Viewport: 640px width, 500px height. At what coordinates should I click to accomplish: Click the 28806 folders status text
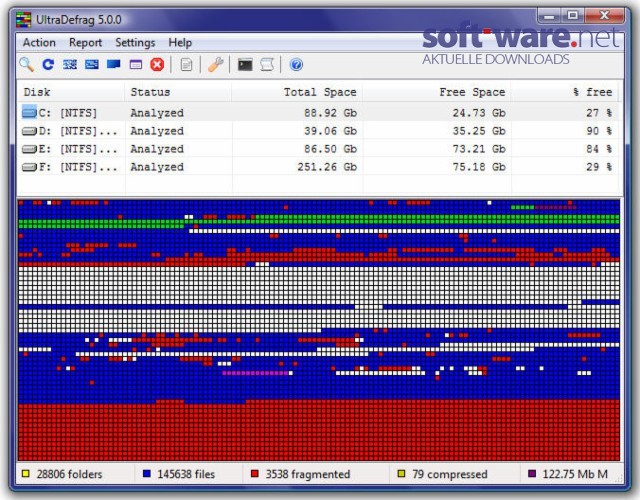69,474
